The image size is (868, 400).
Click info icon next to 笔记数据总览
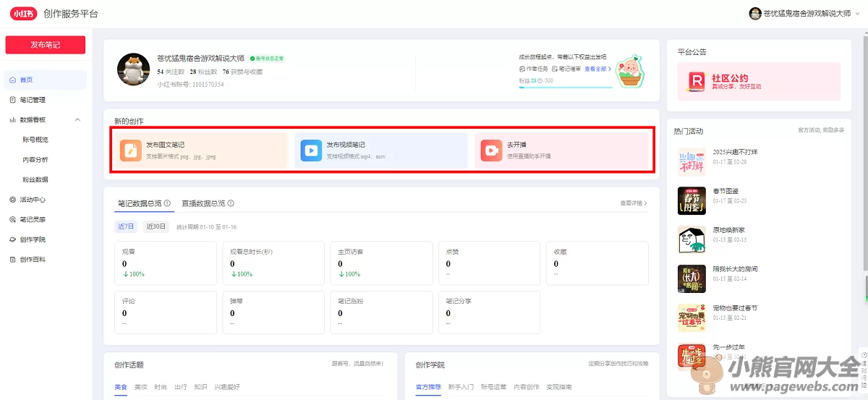[167, 203]
